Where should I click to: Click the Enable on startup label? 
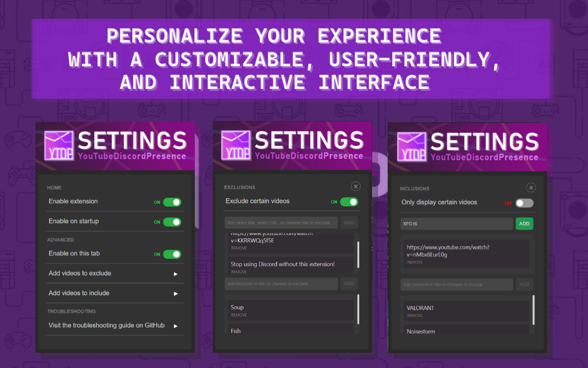73,221
